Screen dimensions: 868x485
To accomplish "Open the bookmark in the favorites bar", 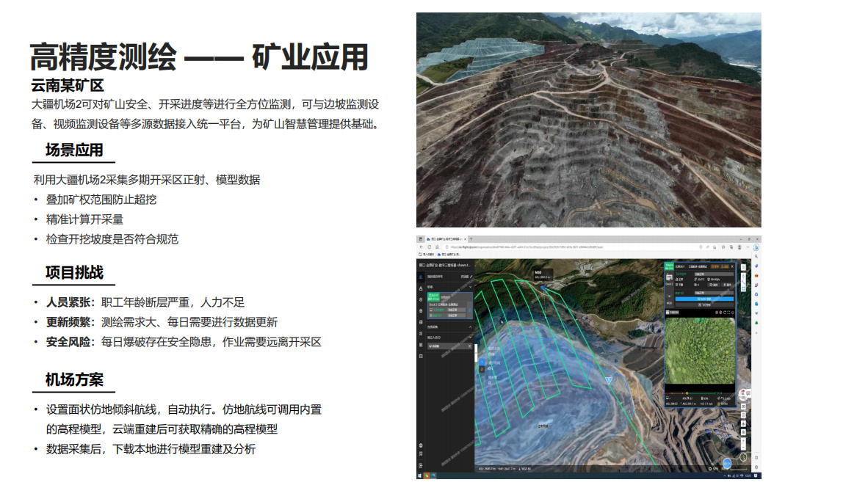I will click(x=451, y=255).
